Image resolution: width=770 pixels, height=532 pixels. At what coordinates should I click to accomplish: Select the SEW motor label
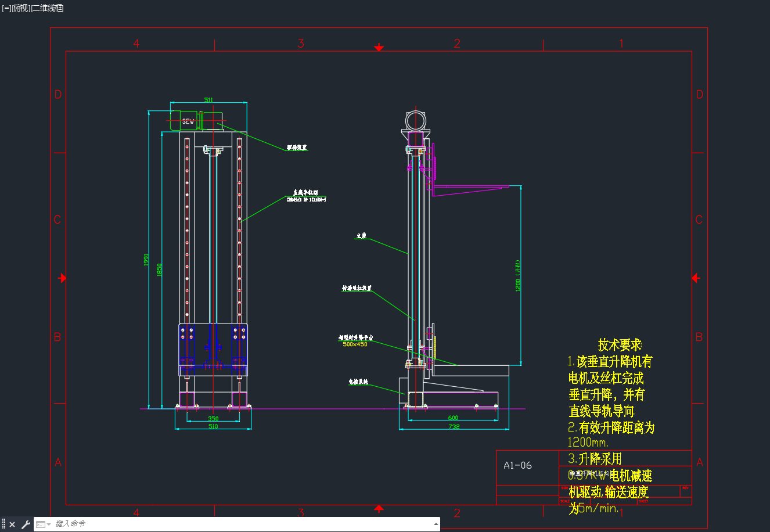188,121
